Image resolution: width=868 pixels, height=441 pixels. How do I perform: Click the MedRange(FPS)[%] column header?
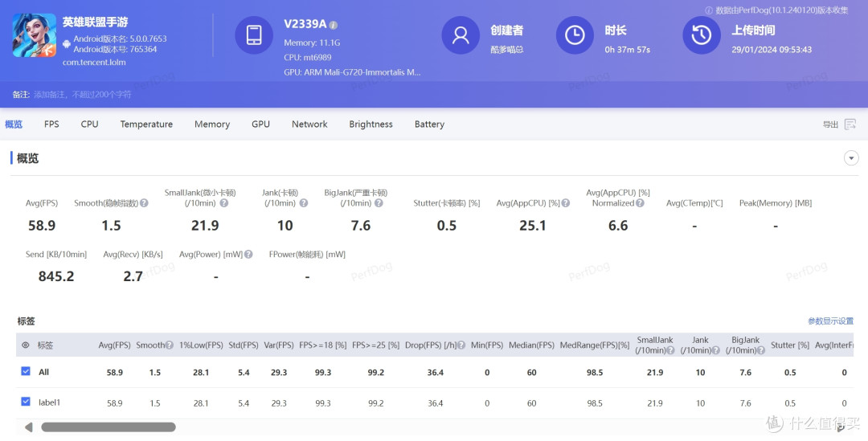point(595,345)
